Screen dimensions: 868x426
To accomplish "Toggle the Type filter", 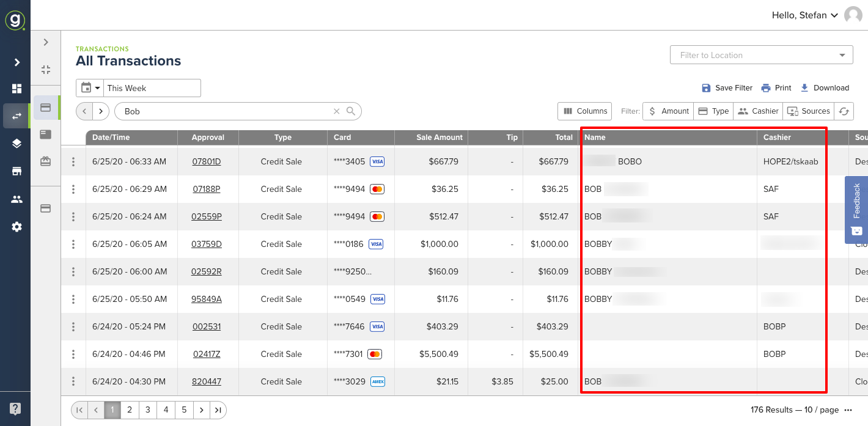I will (x=713, y=111).
